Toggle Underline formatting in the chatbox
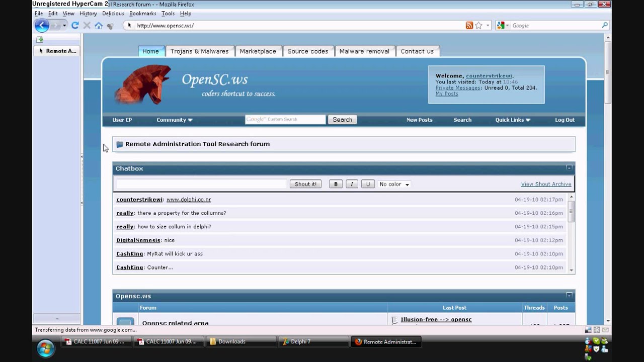Viewport: 644px width, 362px height. [368, 184]
